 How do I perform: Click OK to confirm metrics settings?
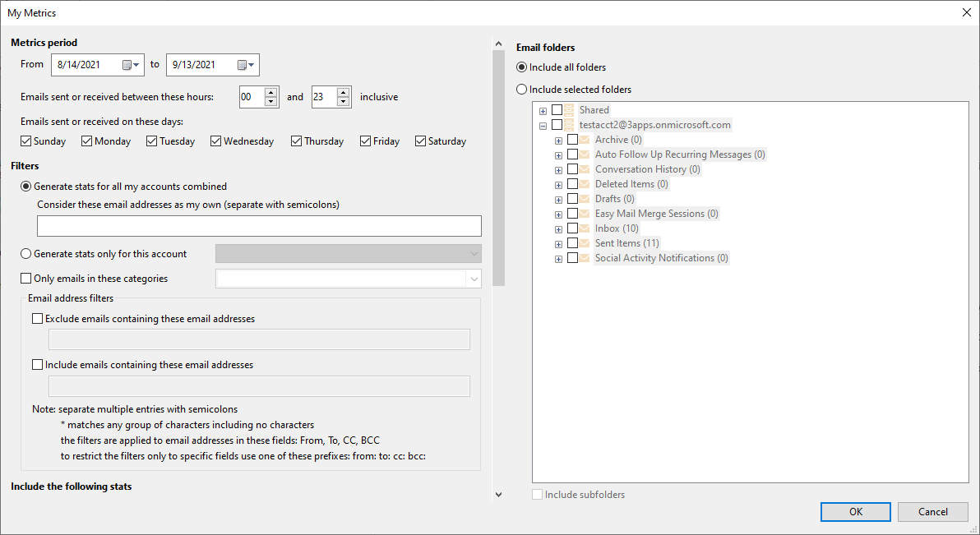coord(856,512)
